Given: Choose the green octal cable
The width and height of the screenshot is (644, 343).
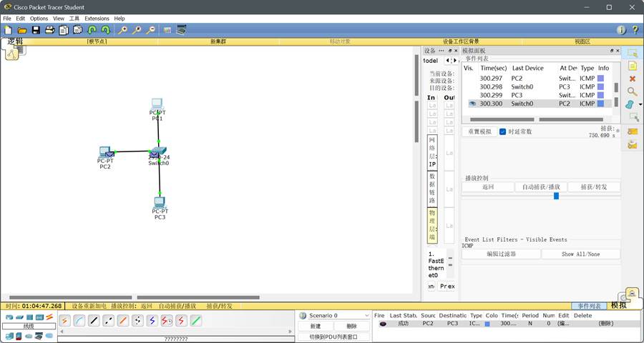Looking at the screenshot, I should tap(196, 321).
